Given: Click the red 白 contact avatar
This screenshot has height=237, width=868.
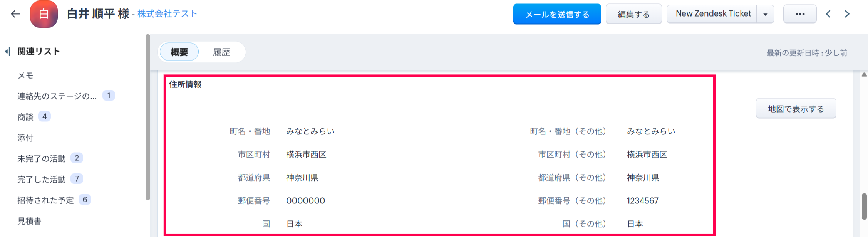Looking at the screenshot, I should (x=44, y=14).
